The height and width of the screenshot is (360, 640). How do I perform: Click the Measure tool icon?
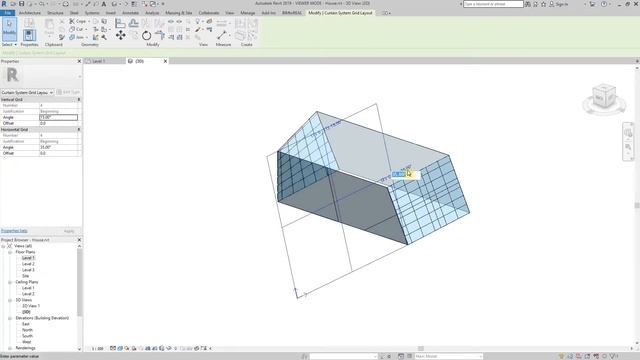tap(222, 35)
